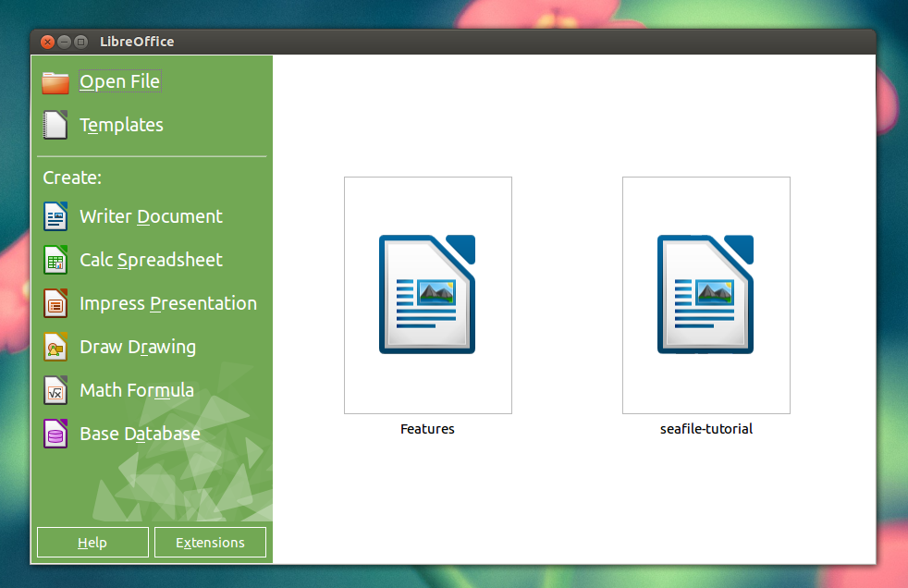Start an Impress Presentation
Viewport: 908px width, 588px height.
click(x=167, y=303)
